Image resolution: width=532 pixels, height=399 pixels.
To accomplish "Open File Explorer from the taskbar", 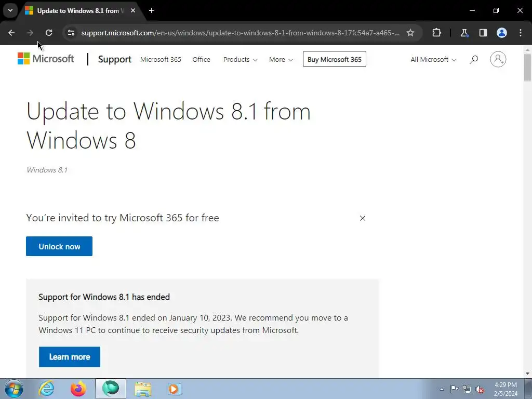I will click(x=143, y=389).
